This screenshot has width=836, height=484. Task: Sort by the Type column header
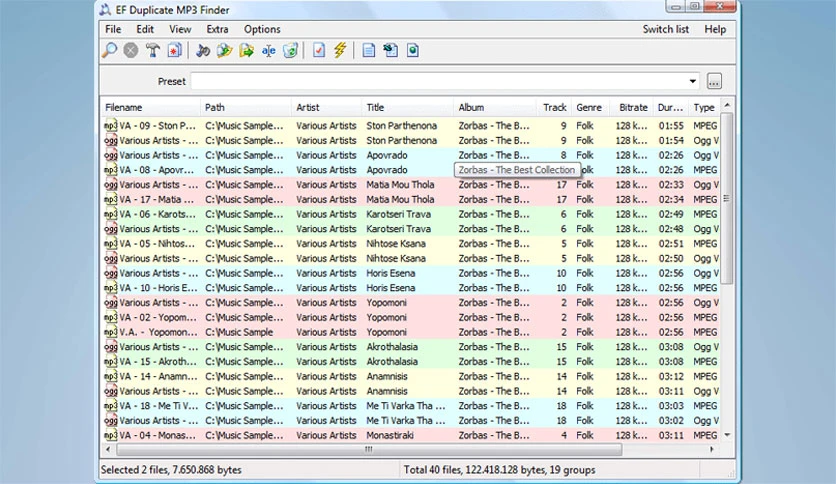[x=704, y=107]
